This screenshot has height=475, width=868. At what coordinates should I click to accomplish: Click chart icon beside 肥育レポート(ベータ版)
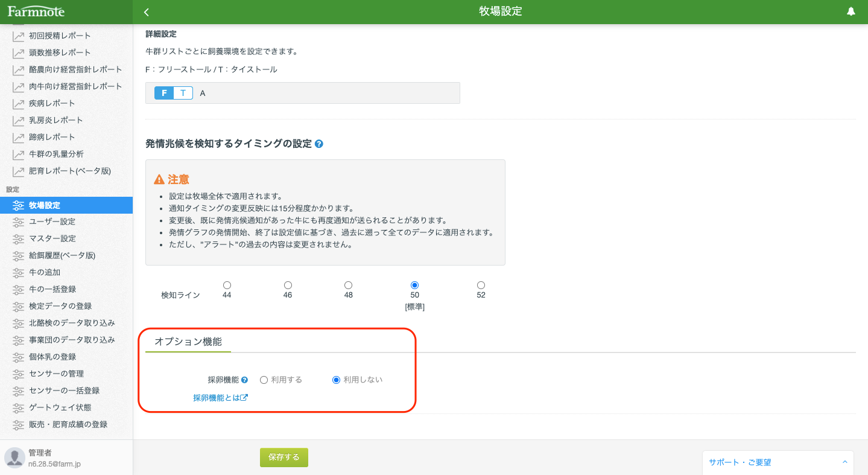coord(18,171)
